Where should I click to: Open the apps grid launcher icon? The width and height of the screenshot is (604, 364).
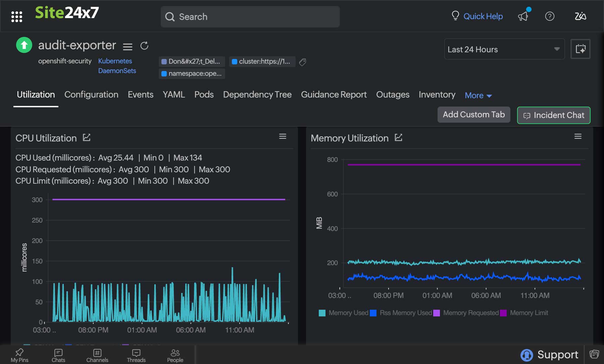16,16
